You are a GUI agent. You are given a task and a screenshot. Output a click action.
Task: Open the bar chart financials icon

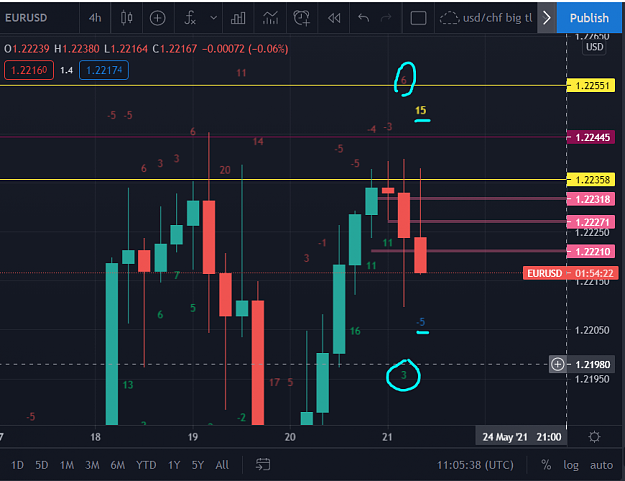238,18
